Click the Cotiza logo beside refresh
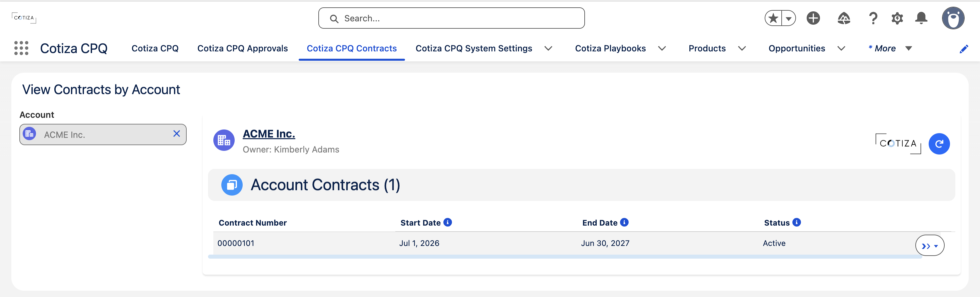This screenshot has height=297, width=980. [898, 143]
